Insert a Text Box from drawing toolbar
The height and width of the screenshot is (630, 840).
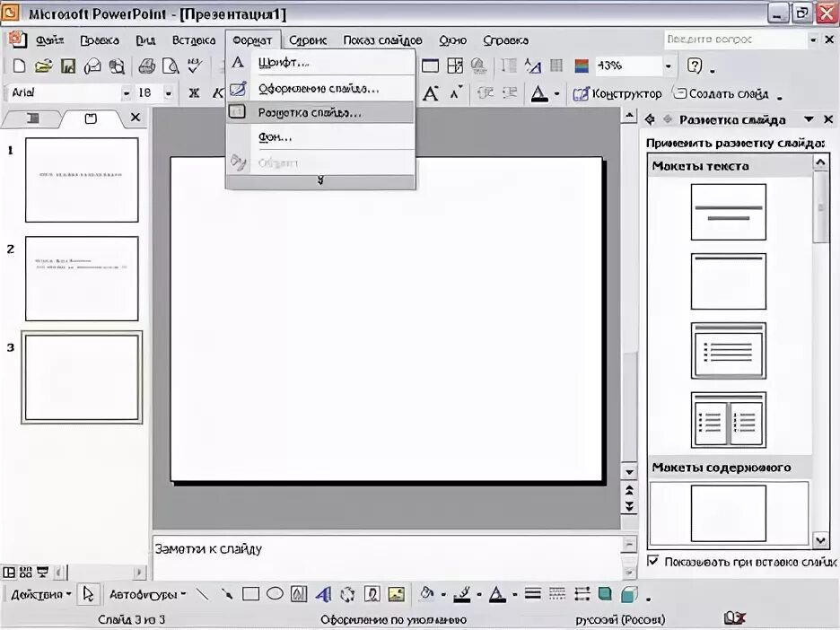tap(298, 593)
